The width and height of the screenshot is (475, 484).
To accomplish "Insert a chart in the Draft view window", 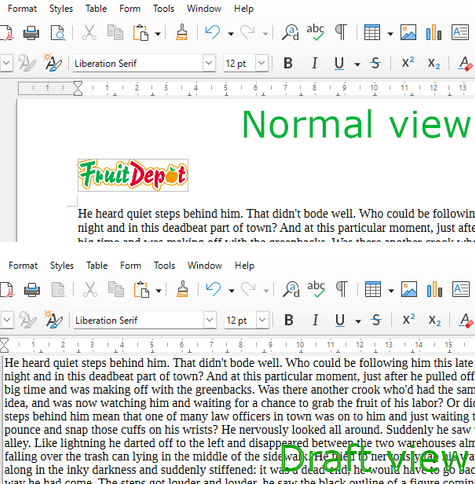I will pos(434,289).
